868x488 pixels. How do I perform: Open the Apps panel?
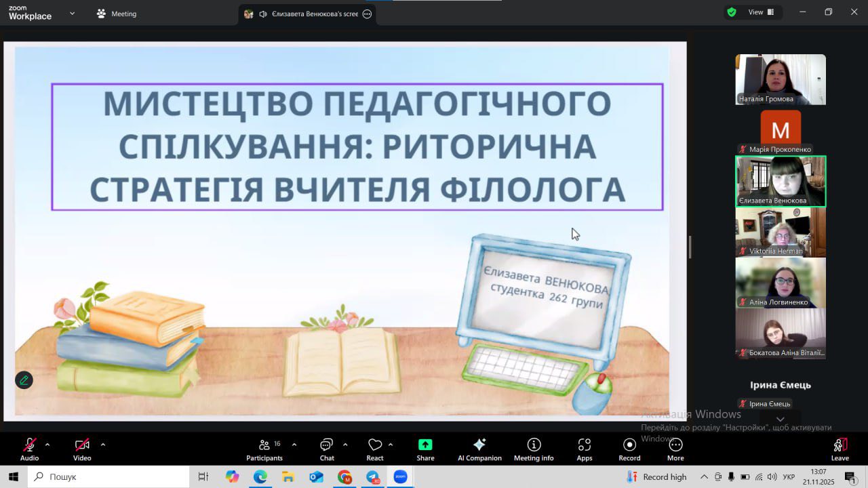point(585,449)
